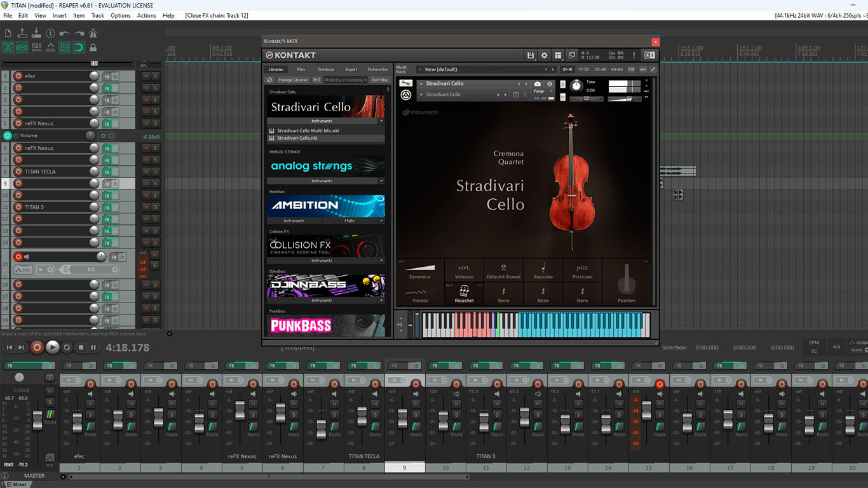This screenshot has width=868, height=488.
Task: Toggle snap magnet toolbar icon
Action: pyautogui.click(x=79, y=47)
